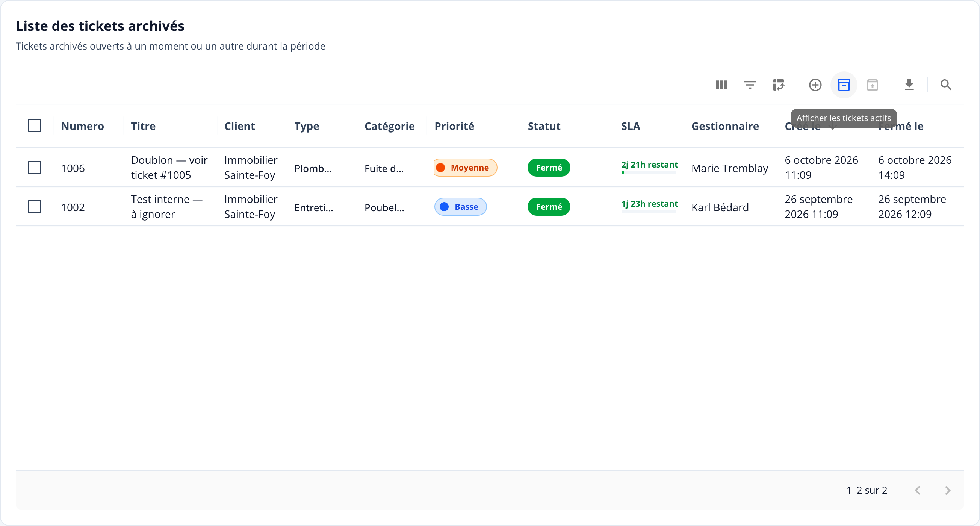Click the unarchive tickets icon
This screenshot has width=980, height=526.
point(872,85)
